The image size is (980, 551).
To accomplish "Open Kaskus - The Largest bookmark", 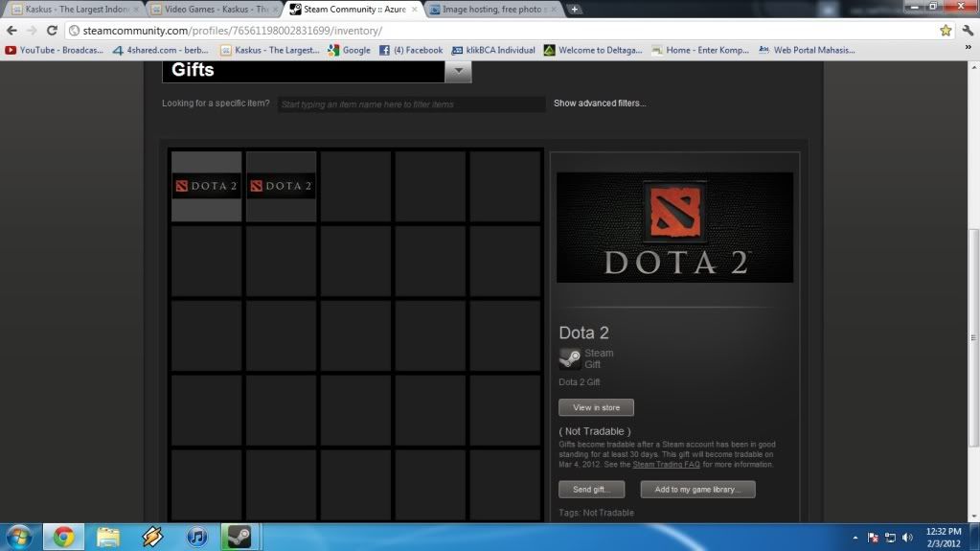I will [x=270, y=50].
